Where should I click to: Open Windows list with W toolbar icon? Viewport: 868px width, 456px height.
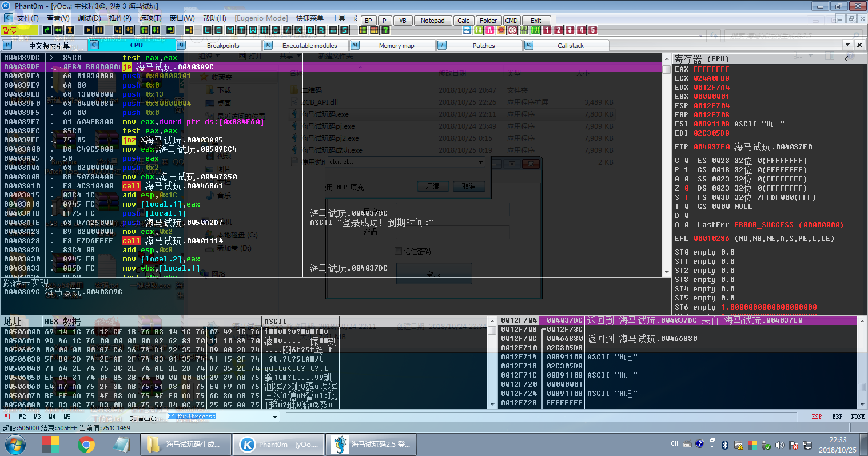click(x=253, y=30)
